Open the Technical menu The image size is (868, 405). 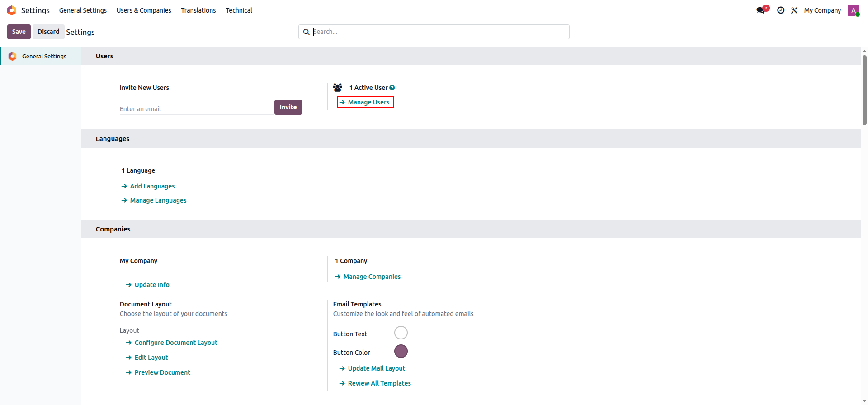(x=239, y=10)
